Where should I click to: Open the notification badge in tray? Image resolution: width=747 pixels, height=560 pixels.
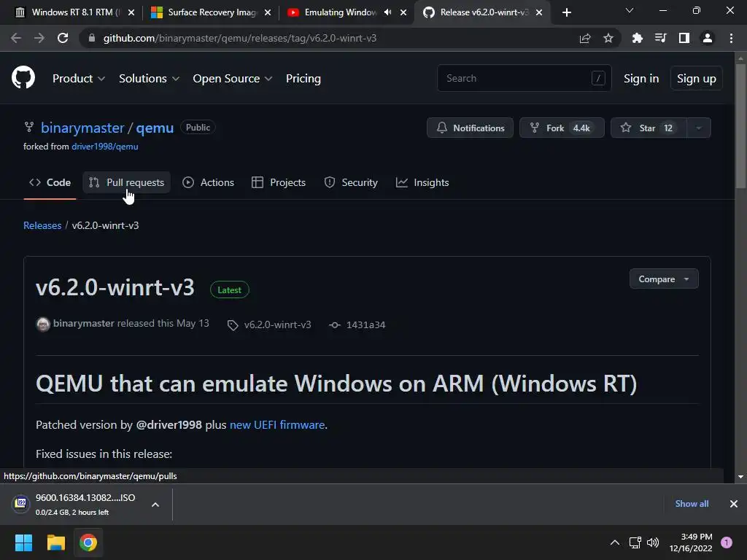(726, 542)
